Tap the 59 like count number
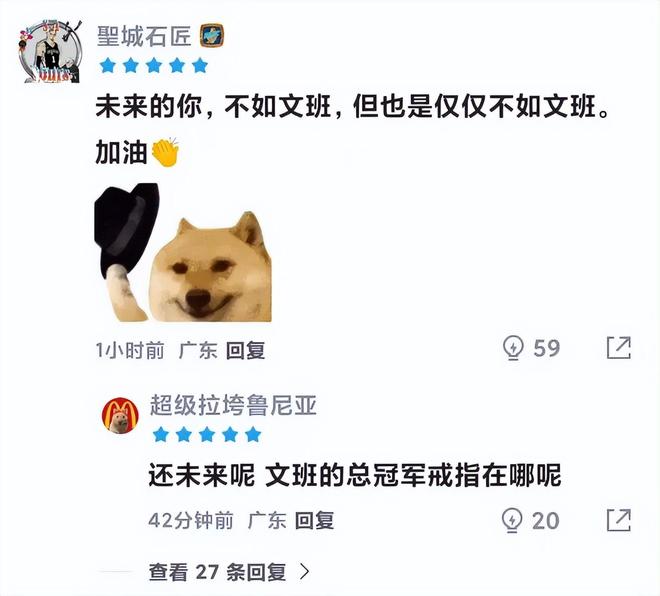 pos(547,348)
